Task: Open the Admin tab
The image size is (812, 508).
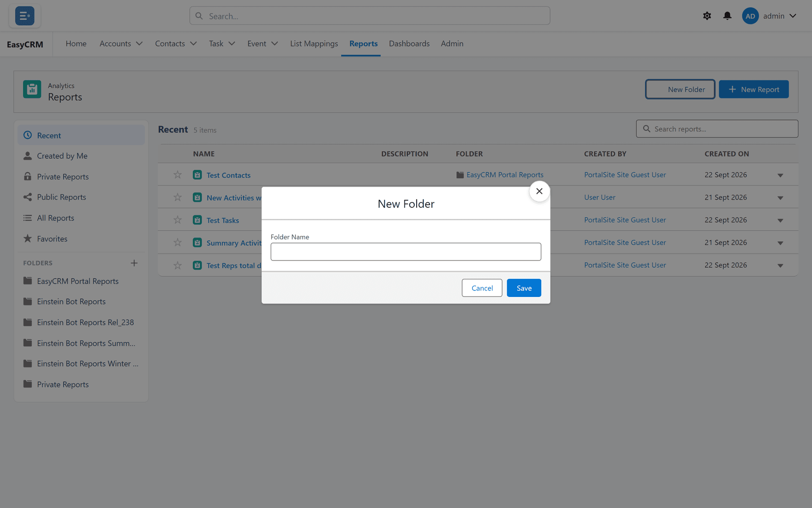Action: coord(452,43)
